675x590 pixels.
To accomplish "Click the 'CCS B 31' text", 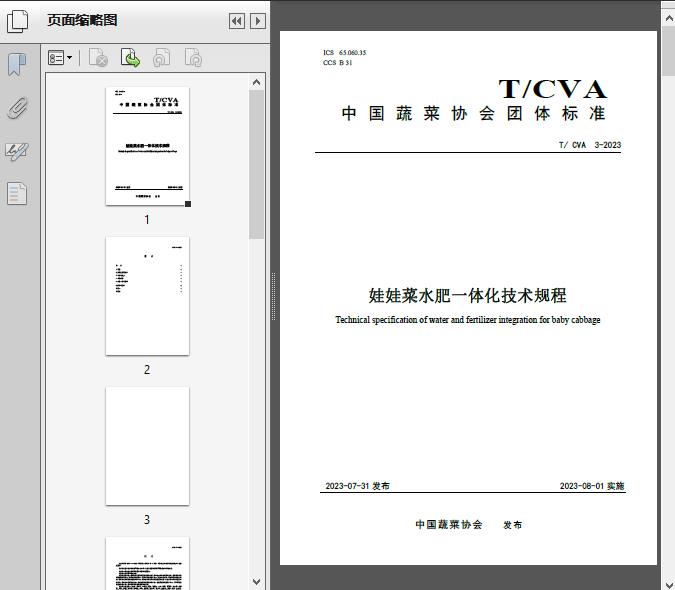I will tap(338, 63).
